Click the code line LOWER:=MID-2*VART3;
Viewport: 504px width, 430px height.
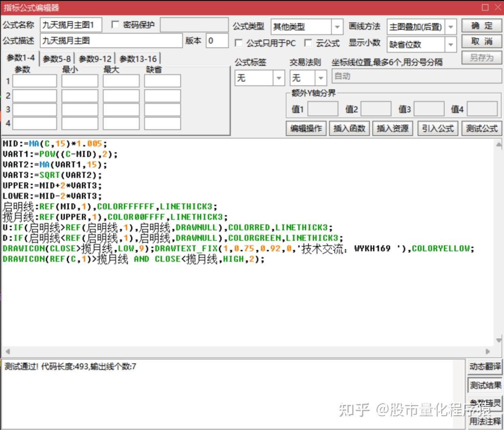[52, 196]
